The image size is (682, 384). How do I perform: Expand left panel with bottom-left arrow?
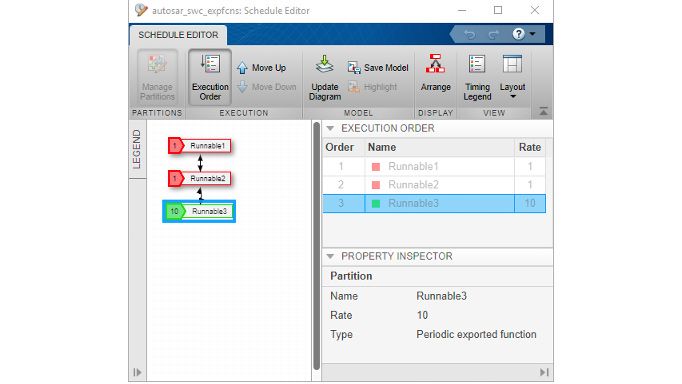[x=137, y=372]
